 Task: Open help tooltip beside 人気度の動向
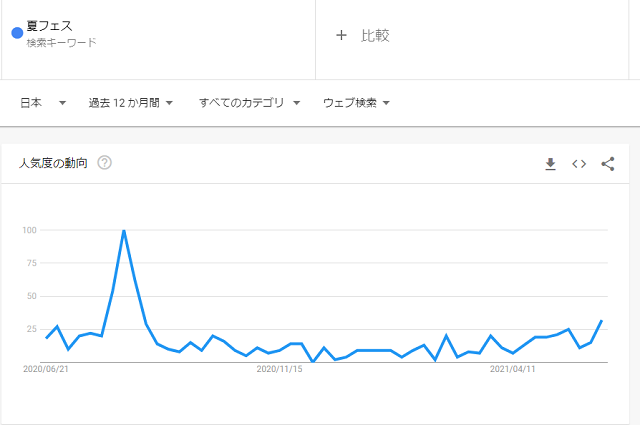104,163
